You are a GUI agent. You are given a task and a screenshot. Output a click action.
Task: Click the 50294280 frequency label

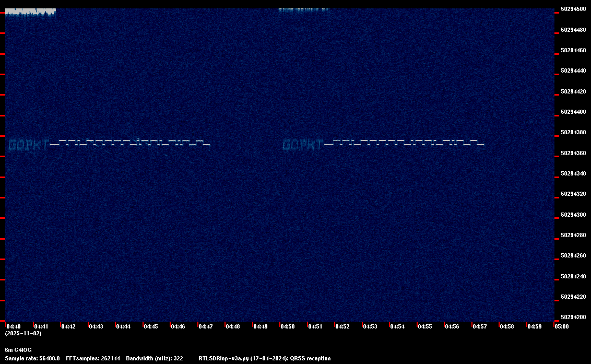[x=573, y=235]
